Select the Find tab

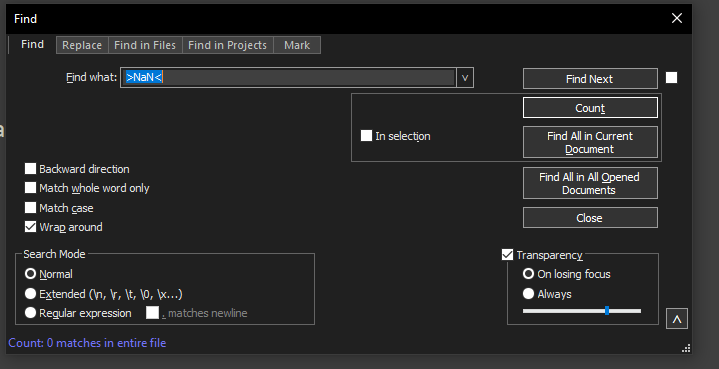[x=32, y=44]
